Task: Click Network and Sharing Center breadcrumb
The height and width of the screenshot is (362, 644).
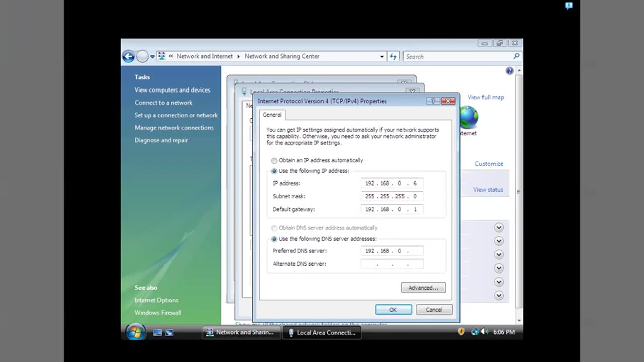Action: pos(282,56)
